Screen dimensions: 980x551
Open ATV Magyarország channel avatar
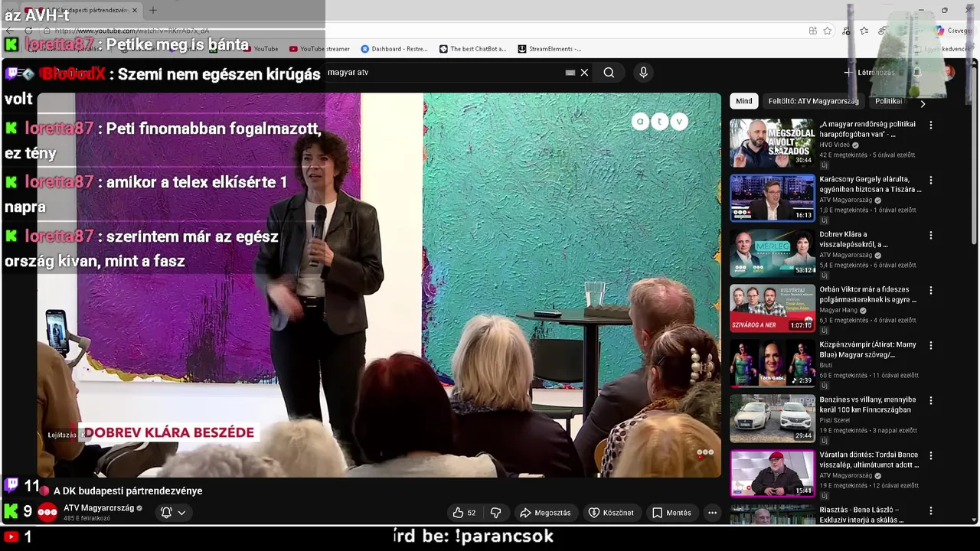click(x=47, y=513)
